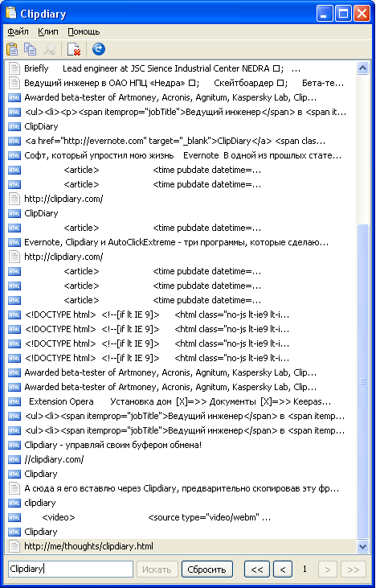Go to previous page with the < button
The image size is (376, 588).
coord(283,569)
